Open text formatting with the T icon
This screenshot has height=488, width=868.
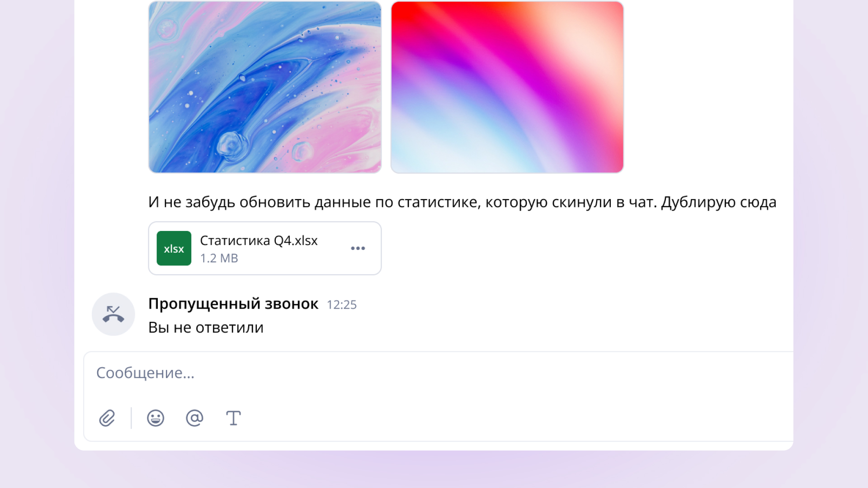coord(233,418)
